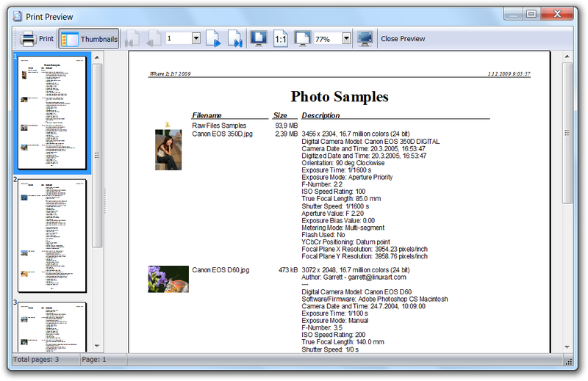
Task: Click the butterfly flower photo thumbnail
Action: click(168, 279)
